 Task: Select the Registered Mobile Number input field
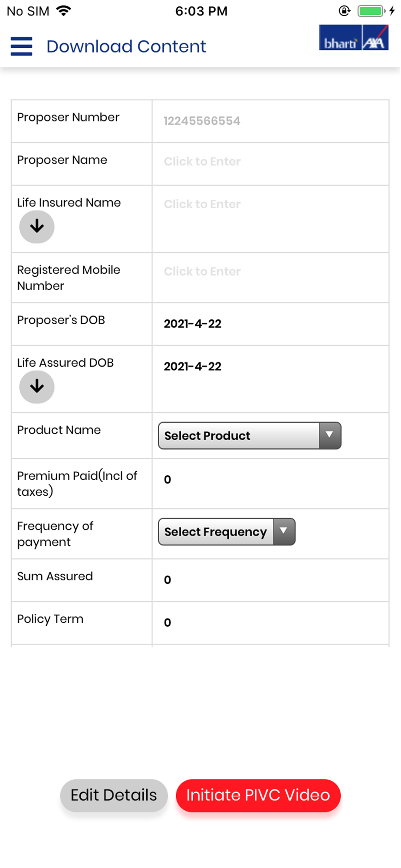(x=270, y=278)
